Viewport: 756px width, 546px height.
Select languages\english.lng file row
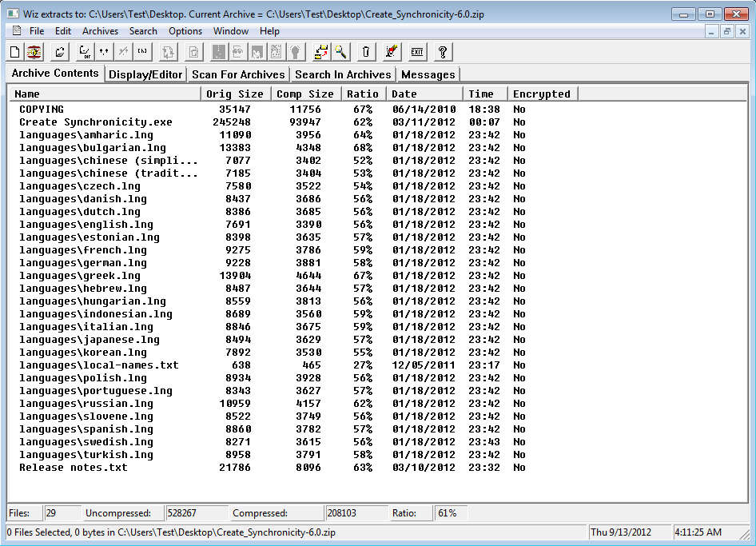(x=86, y=225)
